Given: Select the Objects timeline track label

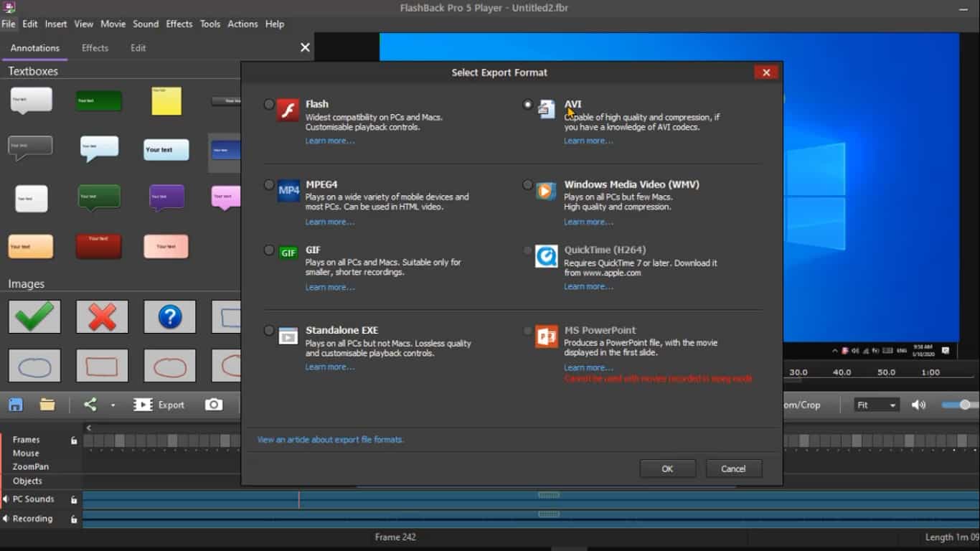Looking at the screenshot, I should (27, 481).
